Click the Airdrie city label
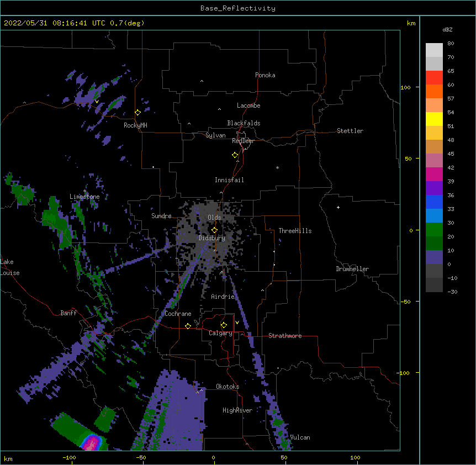Screen dimensions: 476x465 (223, 297)
